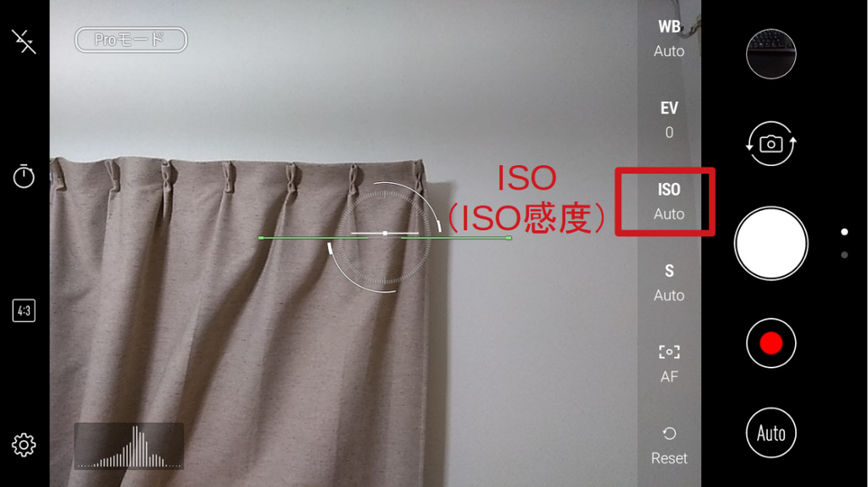Viewport: 868px width, 487px height.
Task: Change the 4:3 aspect ratio
Action: 24,311
